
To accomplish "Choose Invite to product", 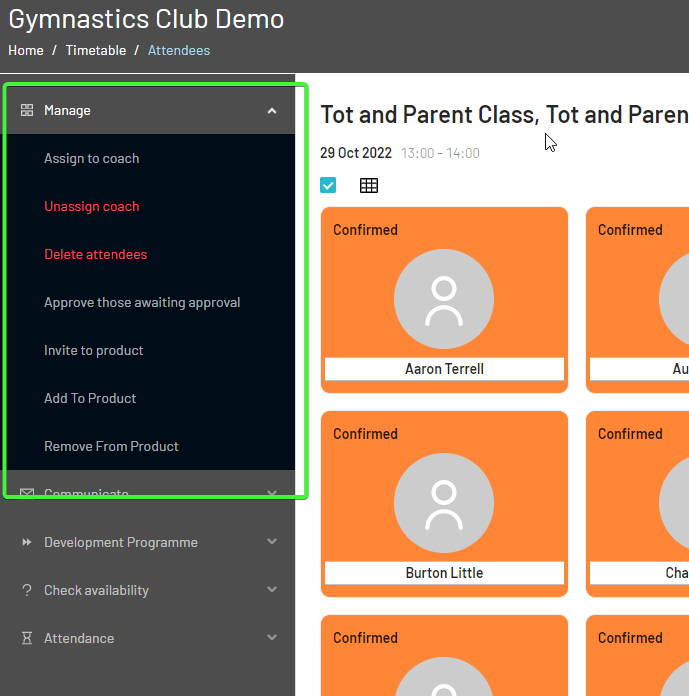I will (94, 350).
